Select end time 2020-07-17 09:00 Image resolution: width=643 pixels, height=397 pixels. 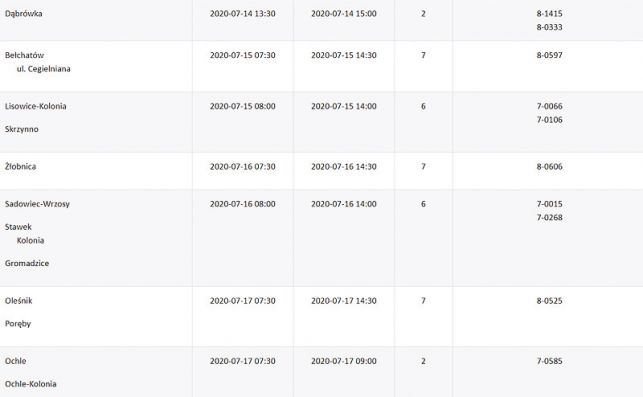(x=344, y=361)
